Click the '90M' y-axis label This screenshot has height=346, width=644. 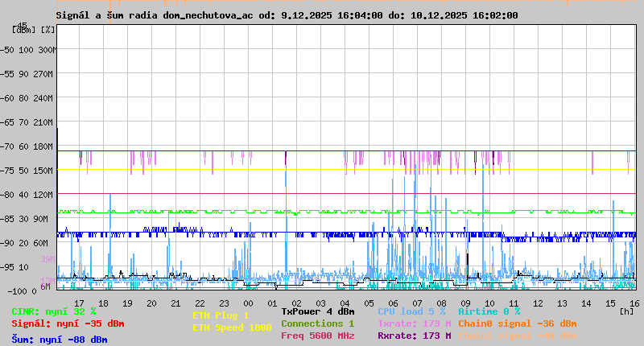pyautogui.click(x=41, y=219)
